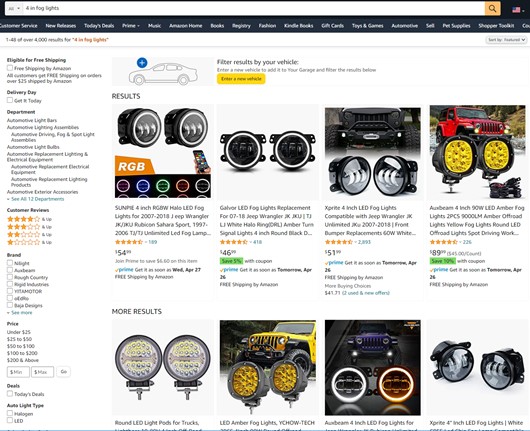Check the LED light type filter

coord(10,420)
